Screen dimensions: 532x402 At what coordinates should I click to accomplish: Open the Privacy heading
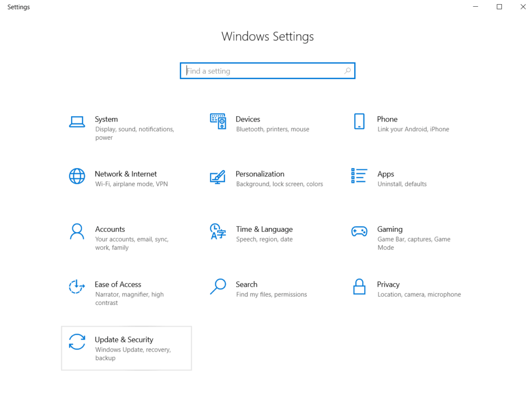pyautogui.click(x=388, y=285)
